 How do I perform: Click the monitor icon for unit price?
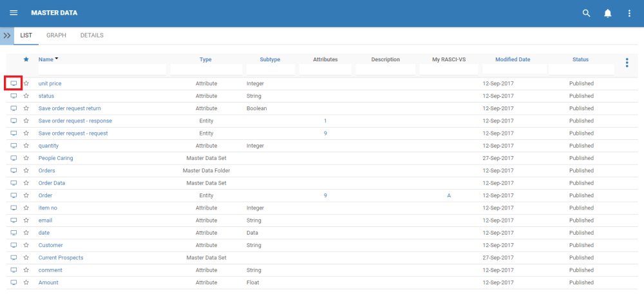pyautogui.click(x=14, y=83)
